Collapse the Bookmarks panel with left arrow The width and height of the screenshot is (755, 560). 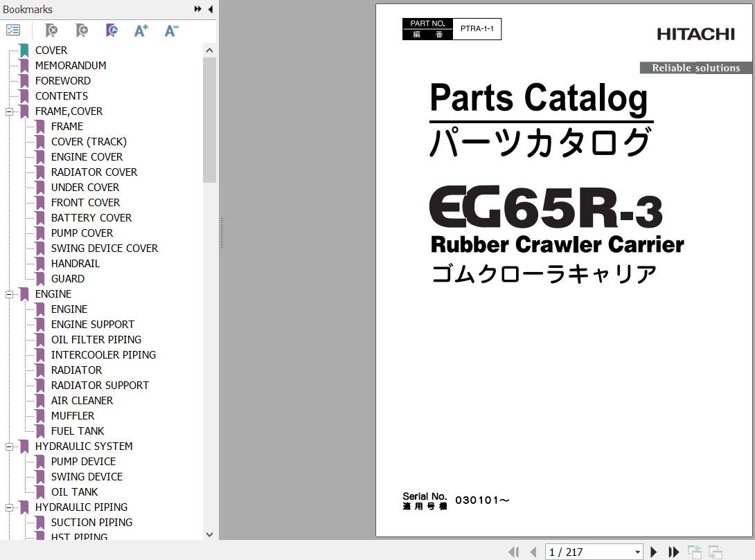tap(210, 9)
